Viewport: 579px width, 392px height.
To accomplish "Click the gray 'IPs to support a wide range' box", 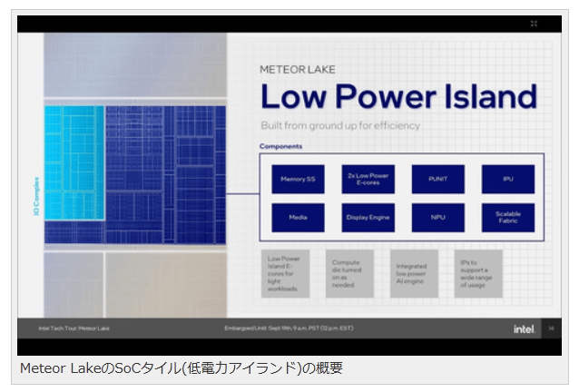I will click(477, 273).
